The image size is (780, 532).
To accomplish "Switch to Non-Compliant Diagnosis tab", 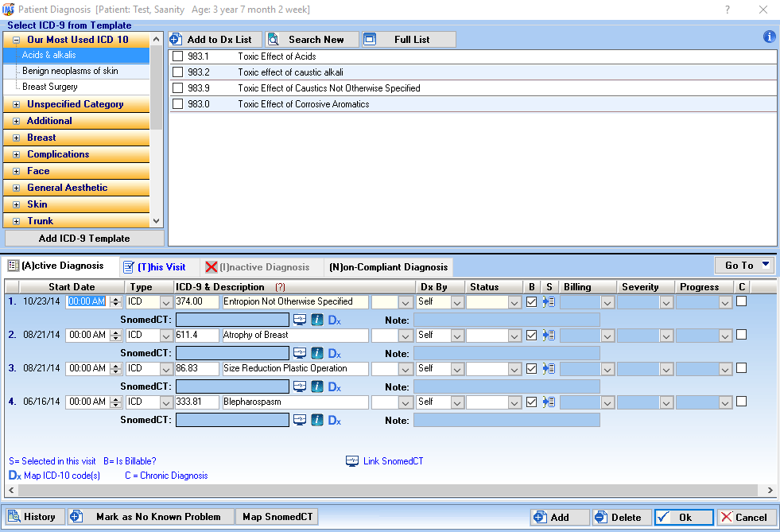I will [389, 267].
